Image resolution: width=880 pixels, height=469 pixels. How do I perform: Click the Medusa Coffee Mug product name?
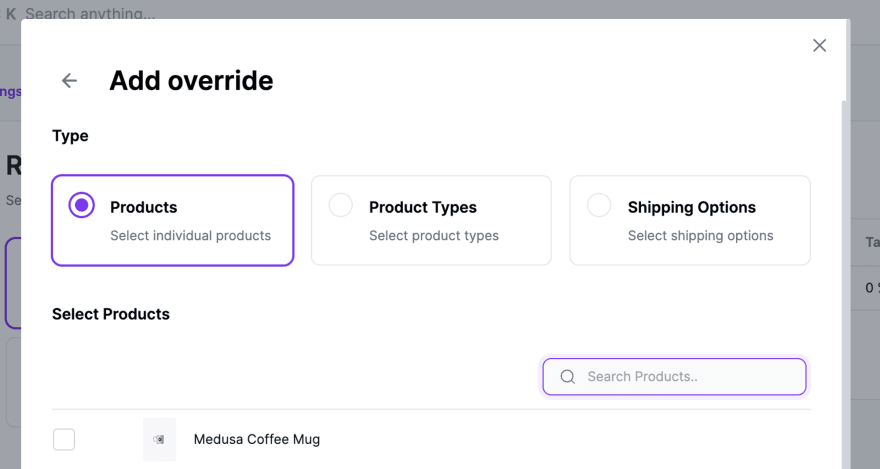(x=256, y=439)
